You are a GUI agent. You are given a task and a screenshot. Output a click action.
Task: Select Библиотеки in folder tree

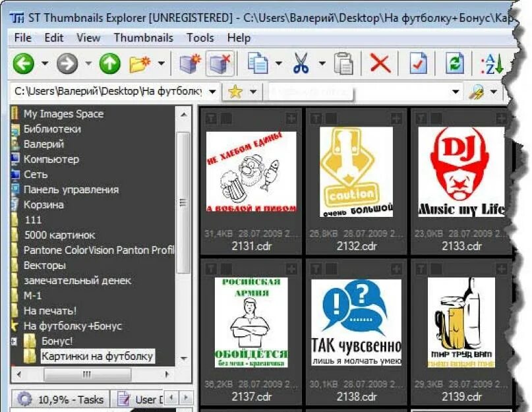pyautogui.click(x=52, y=129)
